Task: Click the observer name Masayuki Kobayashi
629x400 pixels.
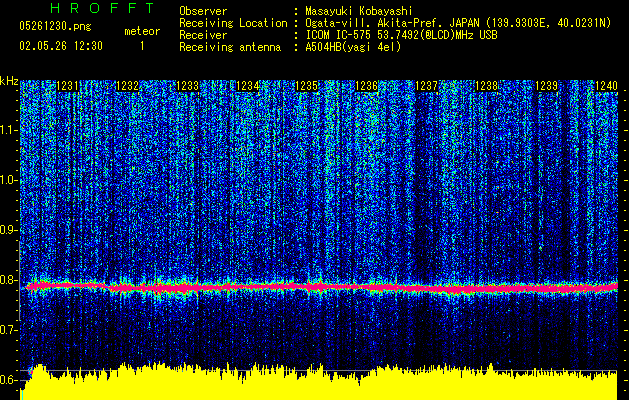Action: [x=359, y=11]
